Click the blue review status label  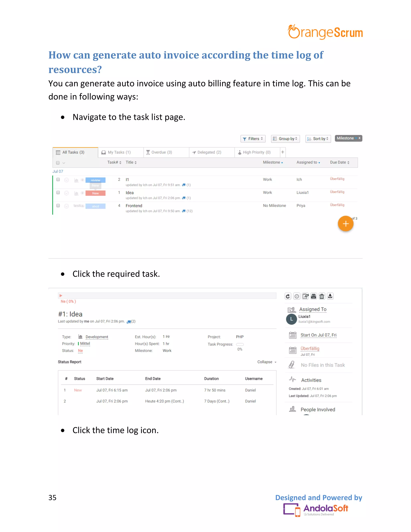(x=96, y=180)
